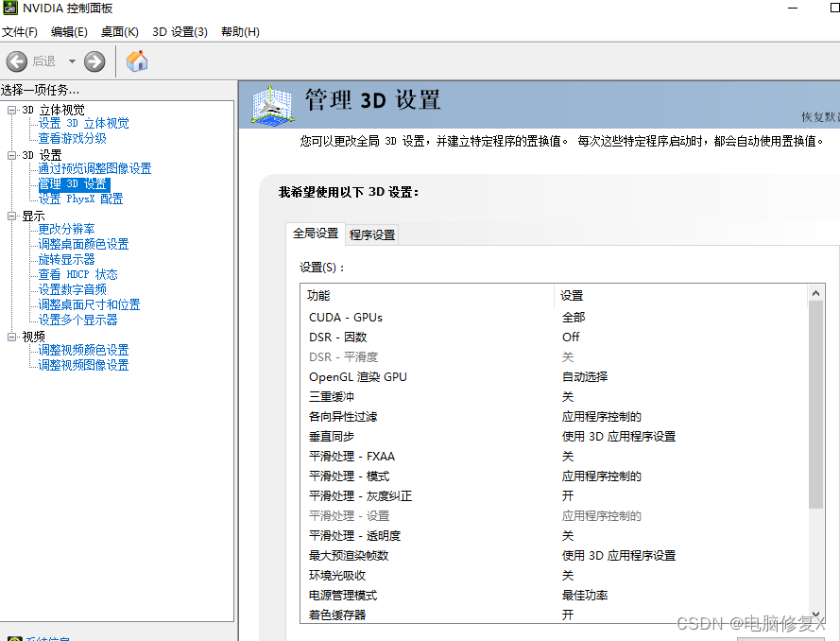The height and width of the screenshot is (641, 840).
Task: Open 设置数字音频 link
Action: pyautogui.click(x=73, y=289)
